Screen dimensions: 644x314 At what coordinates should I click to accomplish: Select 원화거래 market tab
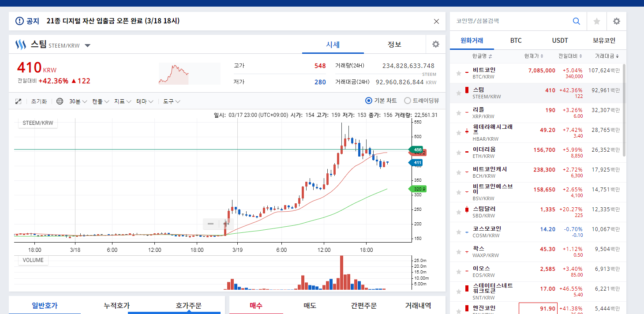(x=472, y=41)
